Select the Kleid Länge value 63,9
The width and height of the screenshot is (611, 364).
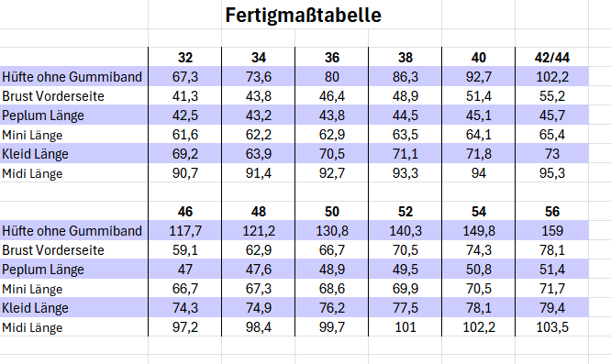coord(259,154)
